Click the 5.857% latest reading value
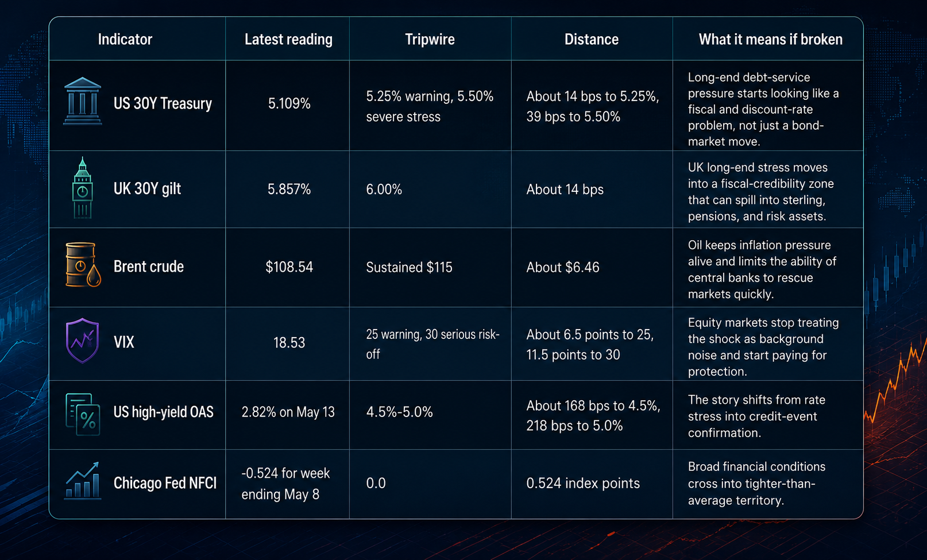Viewport: 927px width, 560px height. click(x=289, y=189)
